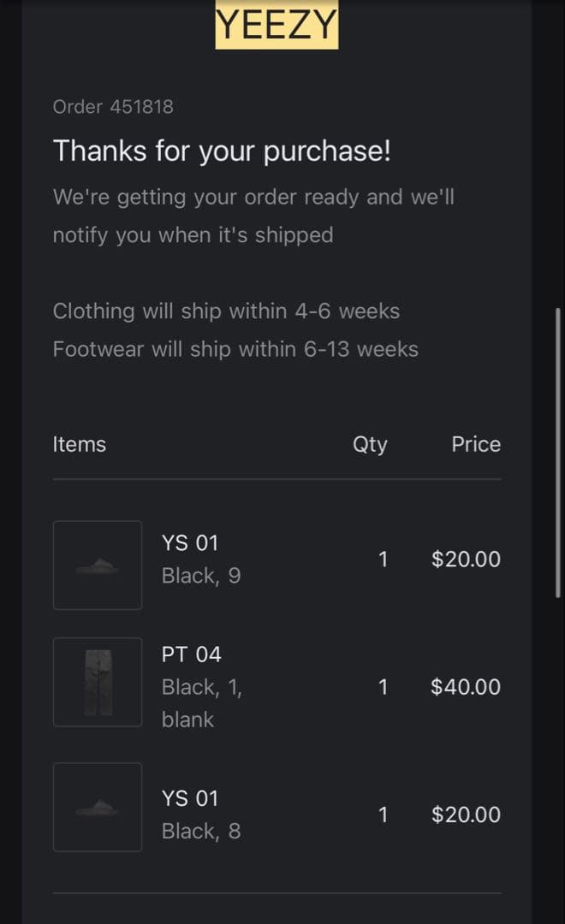Screen dimensions: 565x924
Task: Click the $40.00 price for PT 04
Action: coord(466,686)
